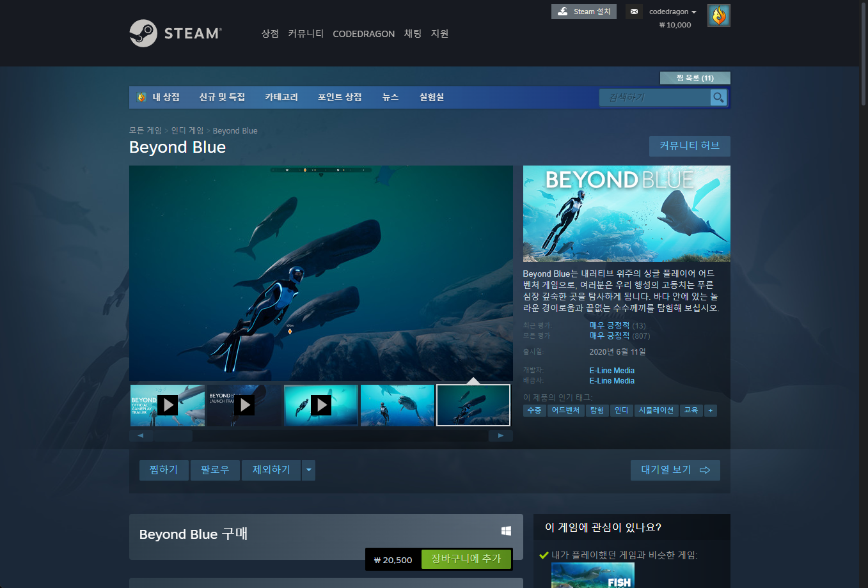Open the mail inbox envelope icon

click(x=634, y=12)
